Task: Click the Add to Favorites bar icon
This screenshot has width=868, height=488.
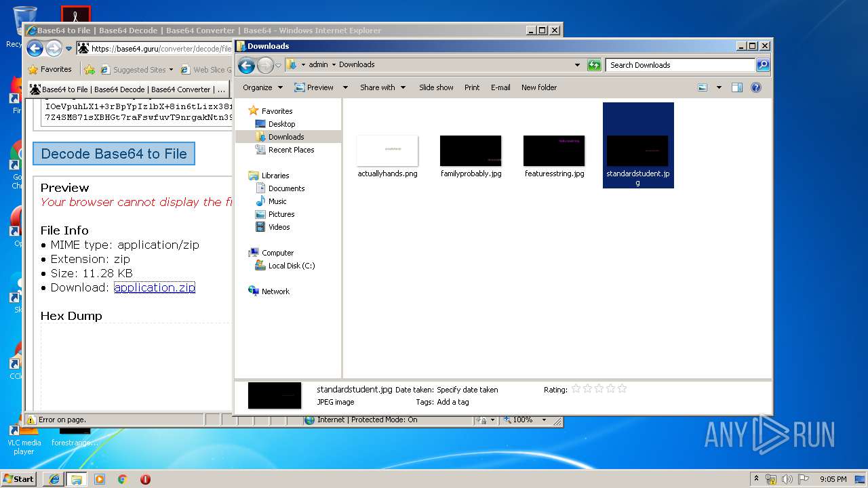Action: click(x=89, y=69)
